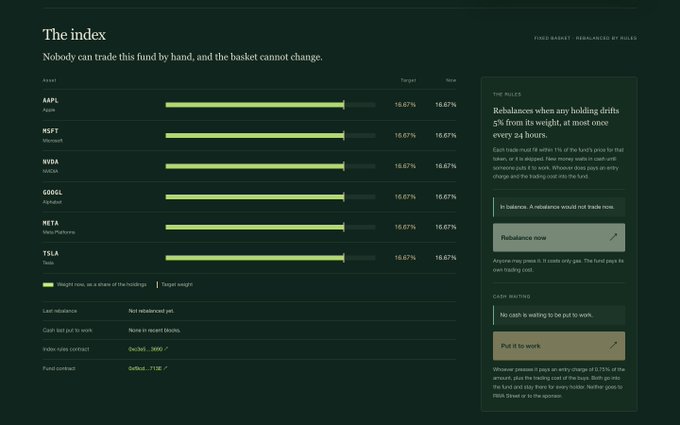The width and height of the screenshot is (680, 425).
Task: Click the Now column header
Action: (x=451, y=80)
